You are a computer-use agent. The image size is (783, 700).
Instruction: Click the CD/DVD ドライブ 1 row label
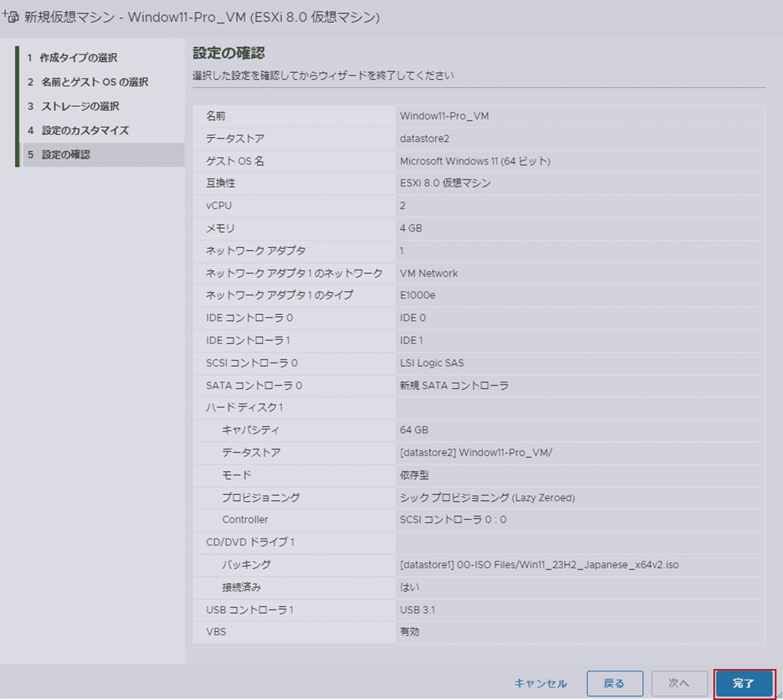coord(250,542)
